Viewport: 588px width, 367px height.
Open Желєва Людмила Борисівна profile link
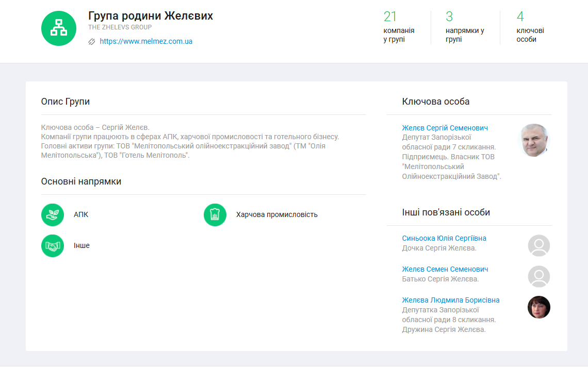coord(450,300)
